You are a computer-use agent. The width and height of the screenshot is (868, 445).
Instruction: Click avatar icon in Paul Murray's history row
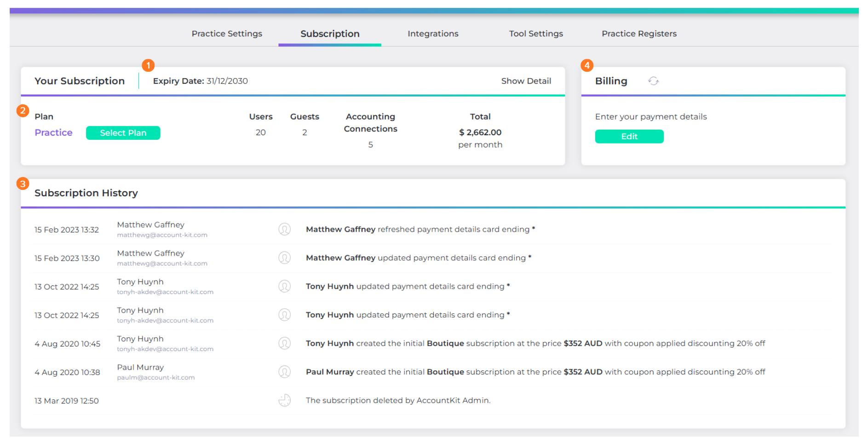tap(285, 371)
